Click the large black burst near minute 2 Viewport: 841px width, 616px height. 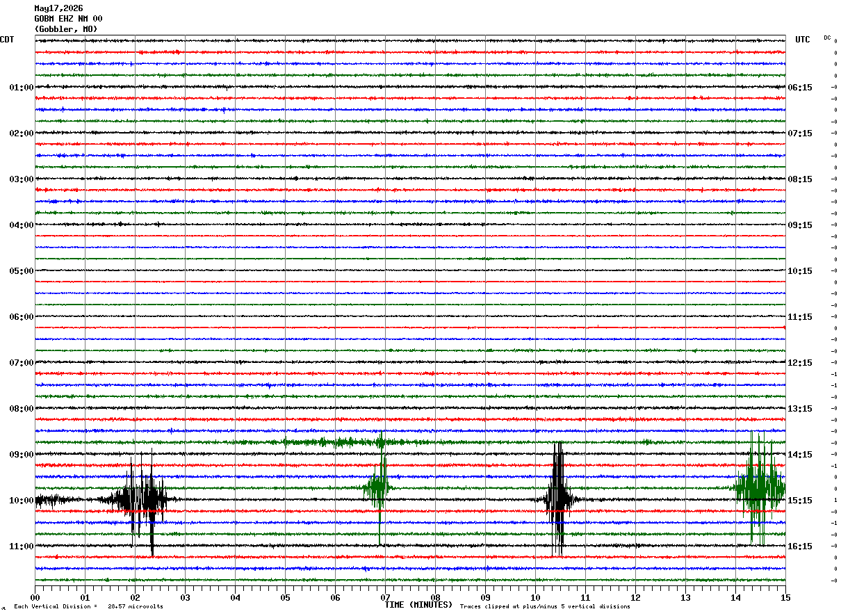(141, 499)
